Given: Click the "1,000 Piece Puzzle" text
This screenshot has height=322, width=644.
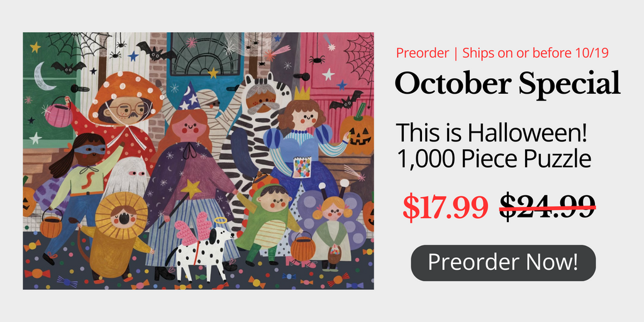Looking at the screenshot, I should pyautogui.click(x=494, y=159).
